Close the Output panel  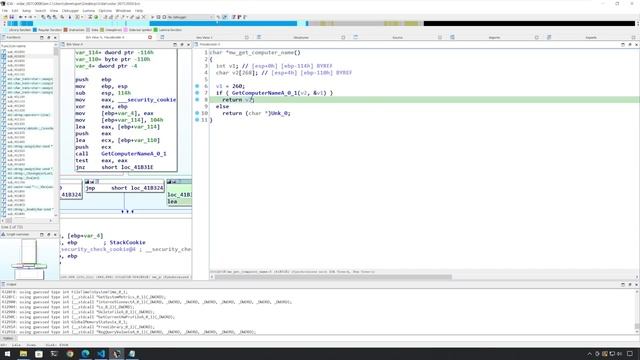point(636,284)
